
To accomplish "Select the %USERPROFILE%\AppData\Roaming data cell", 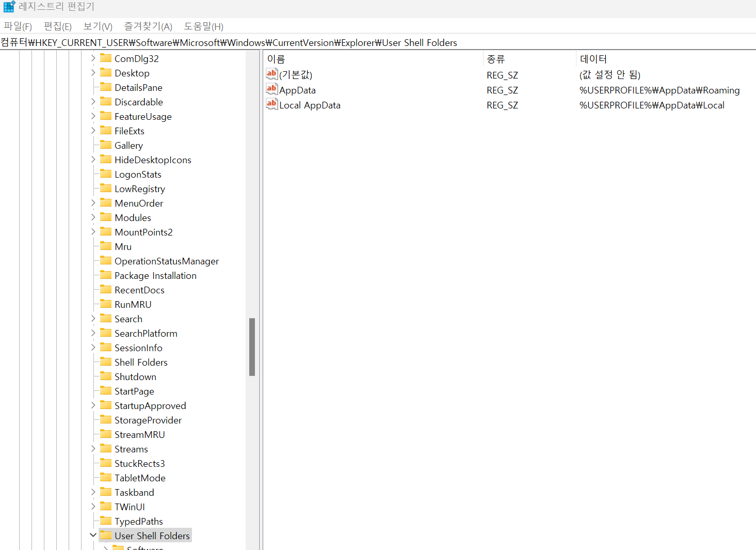I will [660, 90].
